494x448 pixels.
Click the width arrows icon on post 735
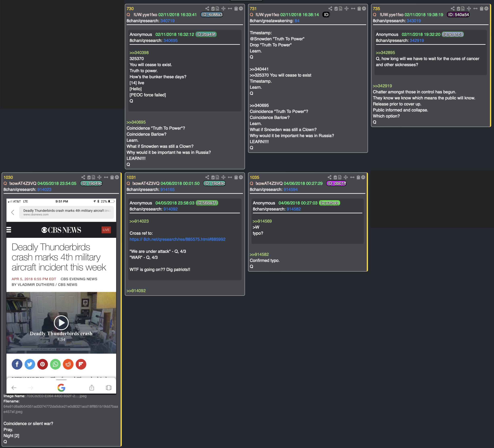475,9
